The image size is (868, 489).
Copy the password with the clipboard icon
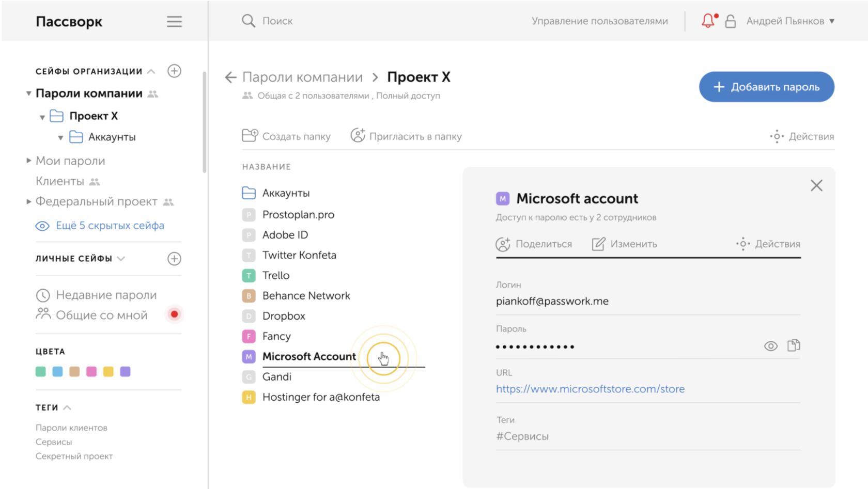coord(794,345)
